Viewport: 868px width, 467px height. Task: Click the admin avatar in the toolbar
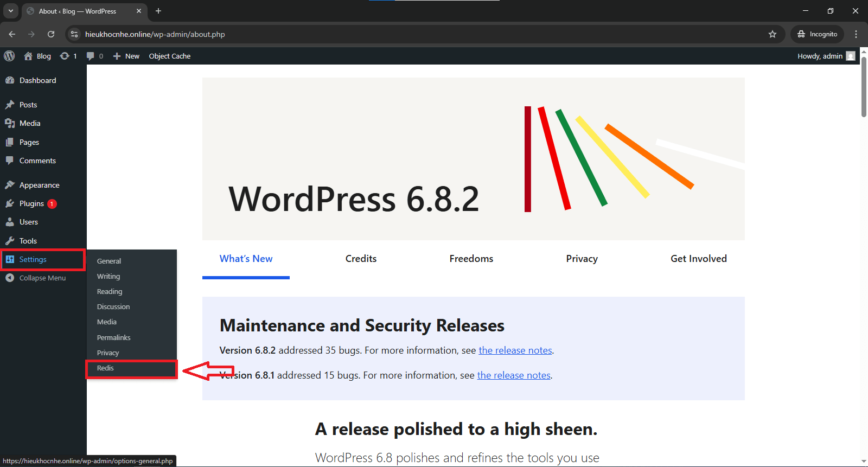click(851, 56)
